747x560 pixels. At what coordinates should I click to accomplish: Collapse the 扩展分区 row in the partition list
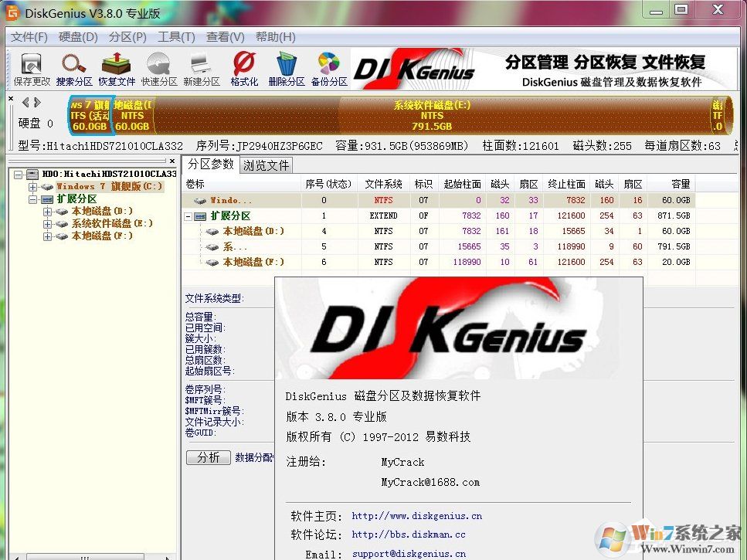tap(189, 215)
